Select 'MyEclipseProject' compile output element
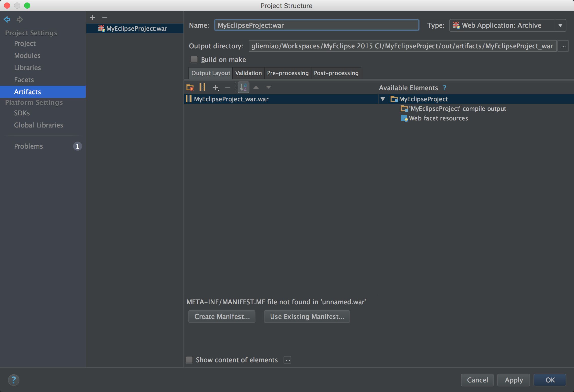This screenshot has width=574, height=392. pyautogui.click(x=453, y=109)
